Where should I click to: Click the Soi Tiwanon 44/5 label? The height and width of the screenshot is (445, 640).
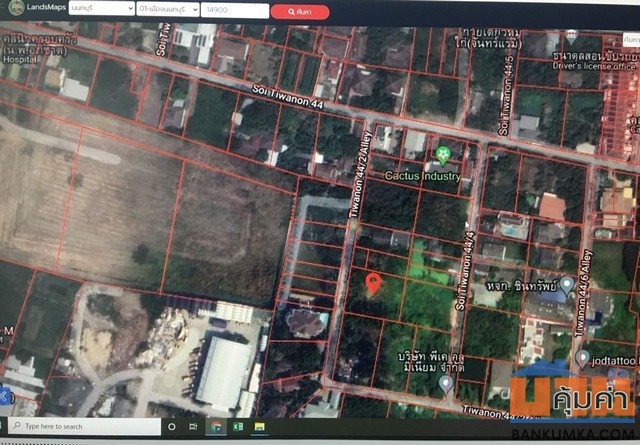click(x=507, y=96)
